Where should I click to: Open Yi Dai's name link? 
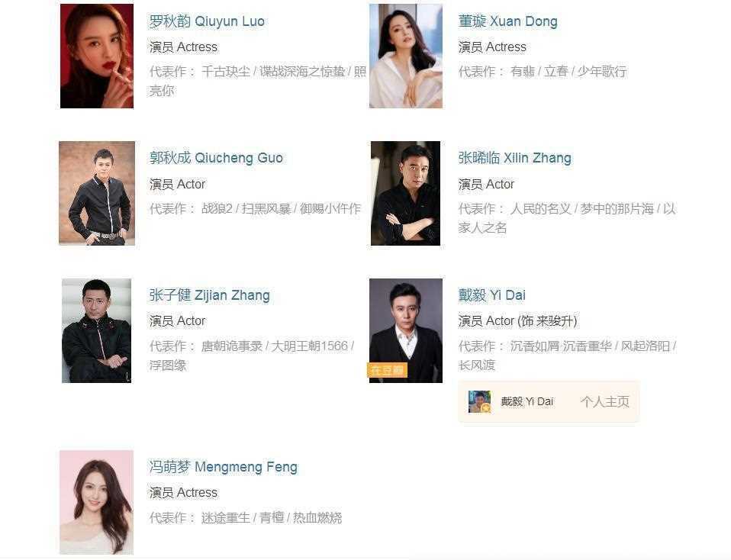[492, 295]
